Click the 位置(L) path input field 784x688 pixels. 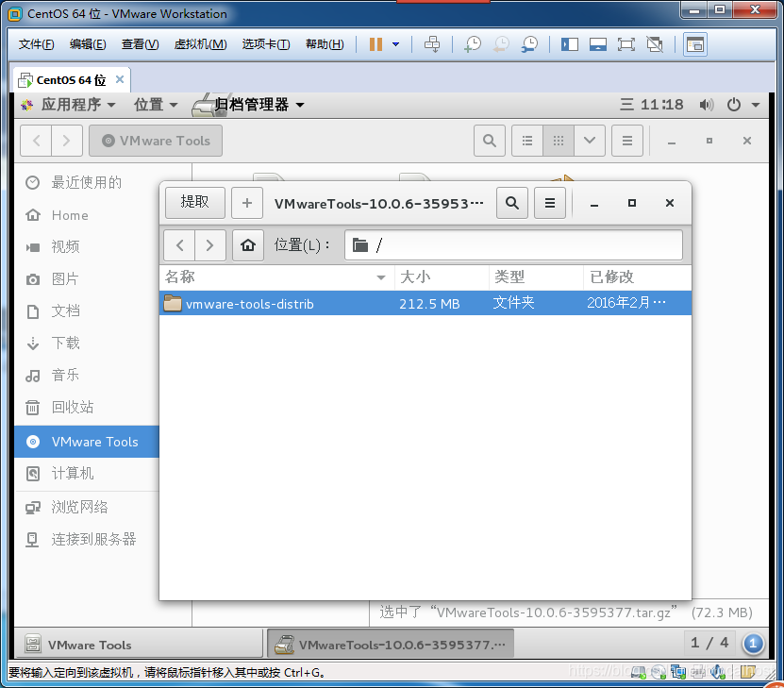tap(513, 245)
